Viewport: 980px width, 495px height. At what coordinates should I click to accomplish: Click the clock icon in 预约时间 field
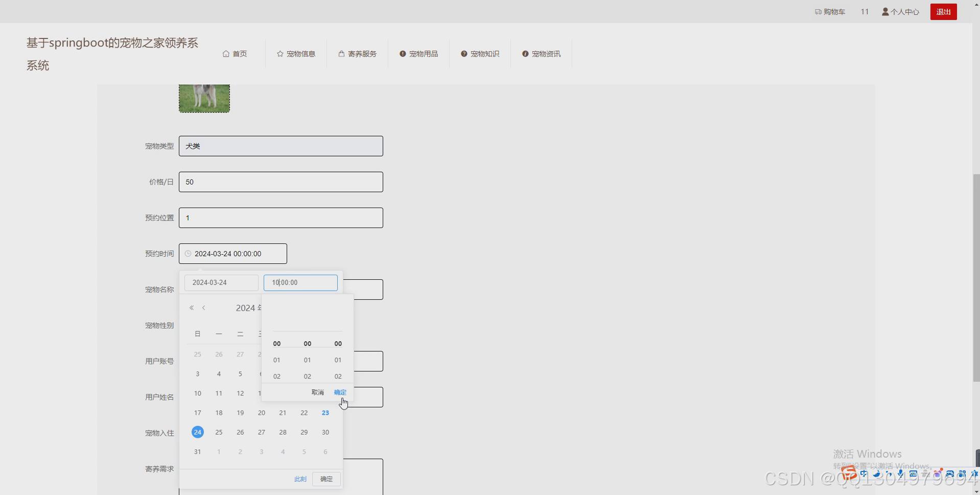[188, 254]
